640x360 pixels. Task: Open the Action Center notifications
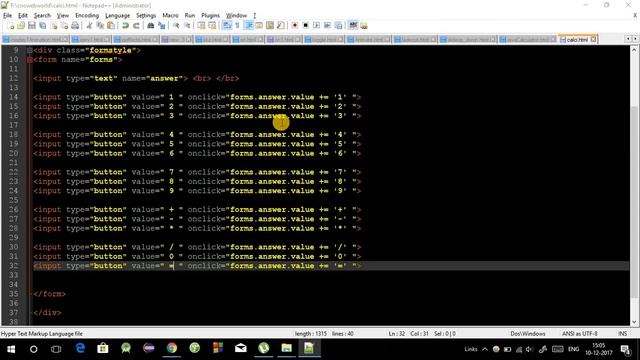[x=625, y=349]
